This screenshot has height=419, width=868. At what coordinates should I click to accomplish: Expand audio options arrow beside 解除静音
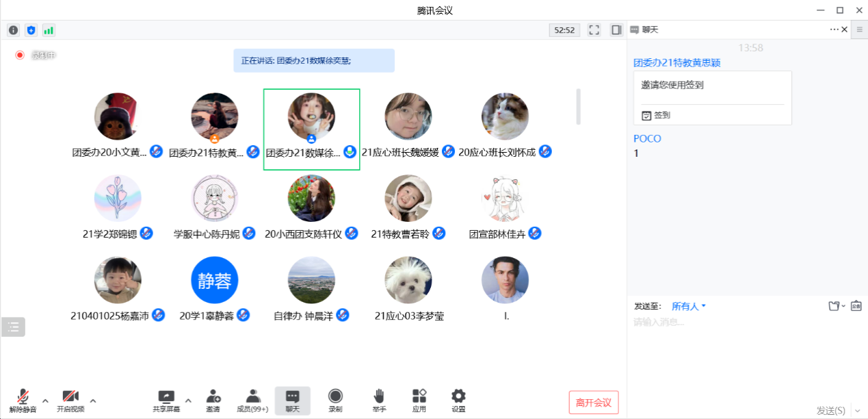point(46,401)
